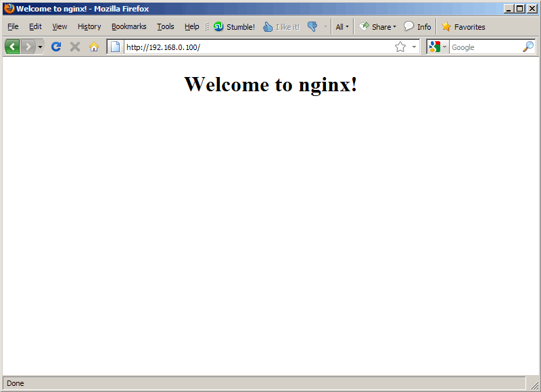Click the window resize grip corner
The width and height of the screenshot is (541, 392).
point(534,385)
